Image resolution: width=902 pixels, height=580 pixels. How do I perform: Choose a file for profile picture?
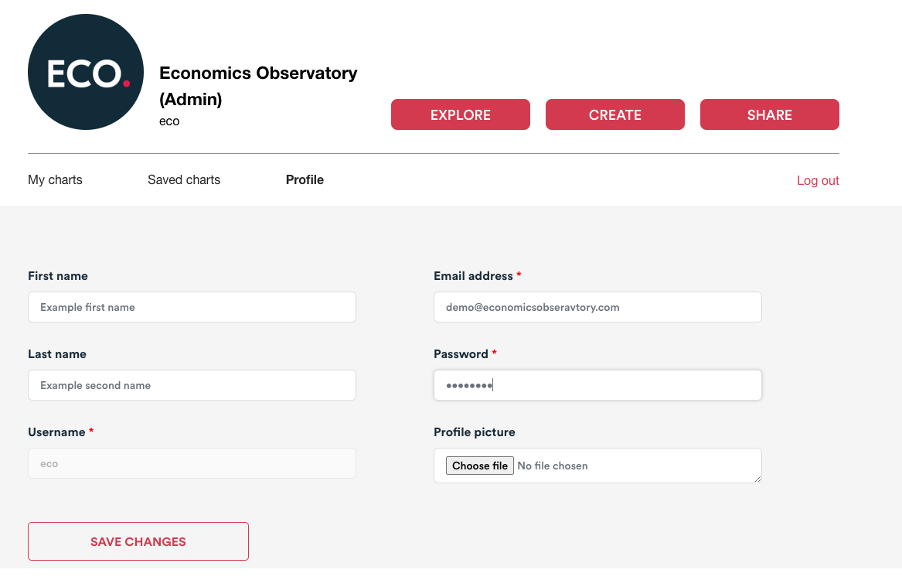click(x=480, y=465)
